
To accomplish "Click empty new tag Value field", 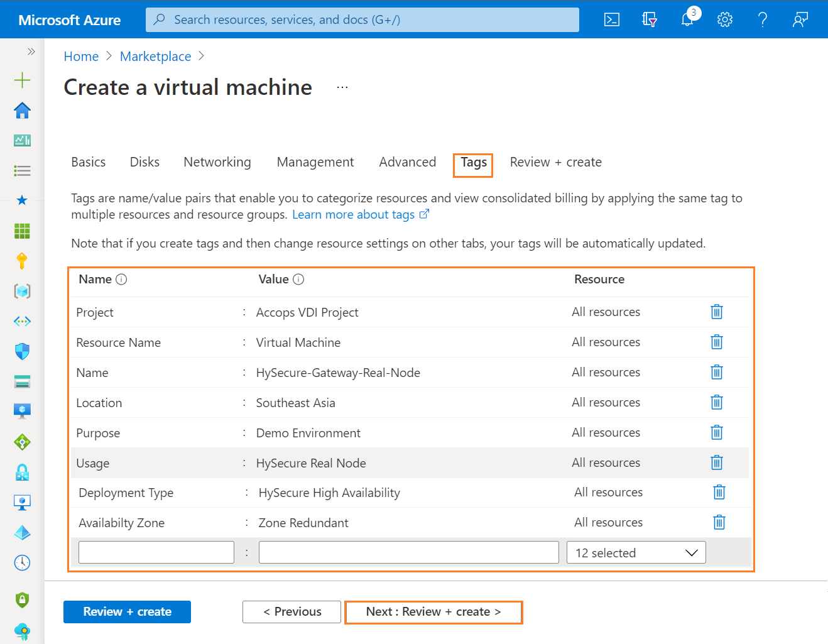I will [x=409, y=552].
